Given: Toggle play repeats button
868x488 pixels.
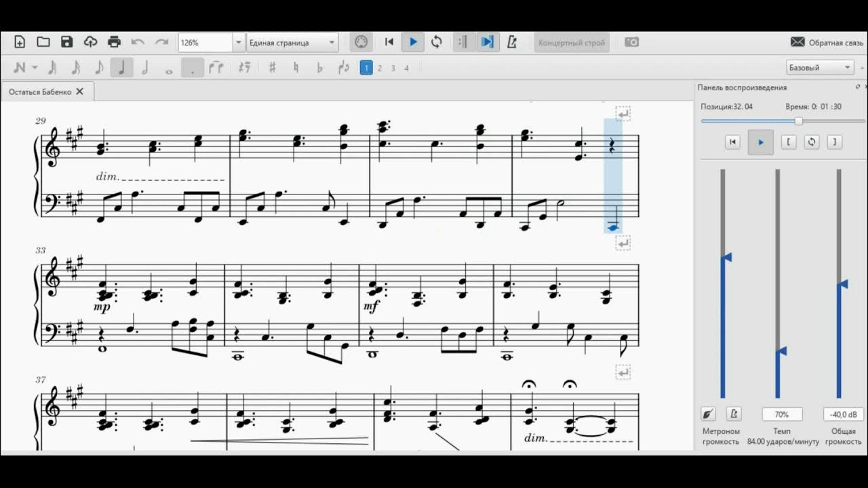Looking at the screenshot, I should (463, 42).
